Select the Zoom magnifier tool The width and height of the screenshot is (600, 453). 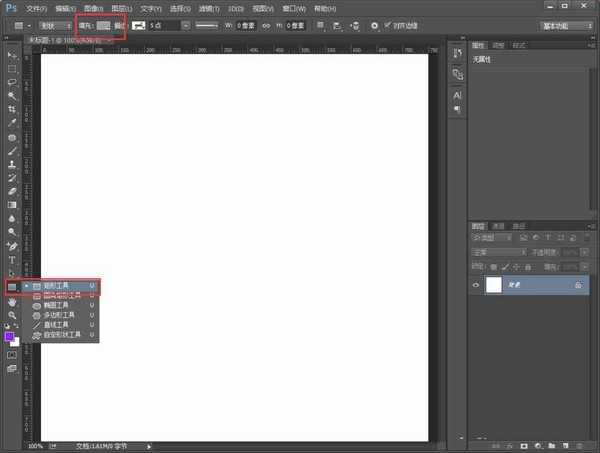point(12,315)
